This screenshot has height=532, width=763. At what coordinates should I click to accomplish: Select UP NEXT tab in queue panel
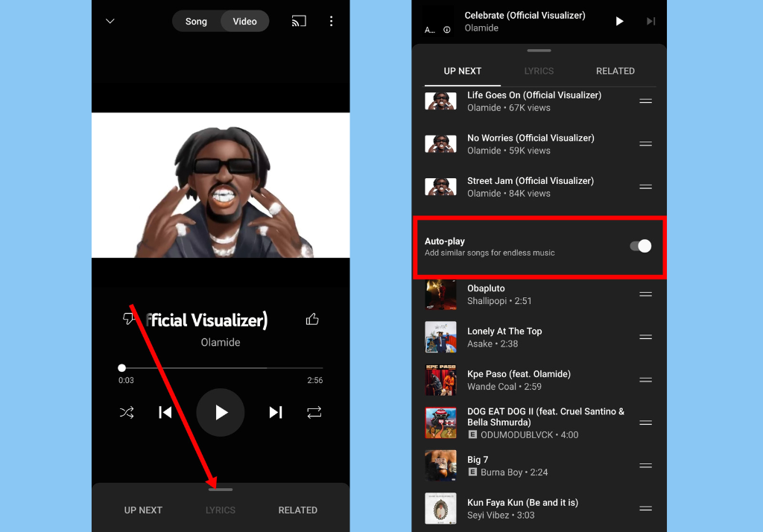(x=462, y=71)
